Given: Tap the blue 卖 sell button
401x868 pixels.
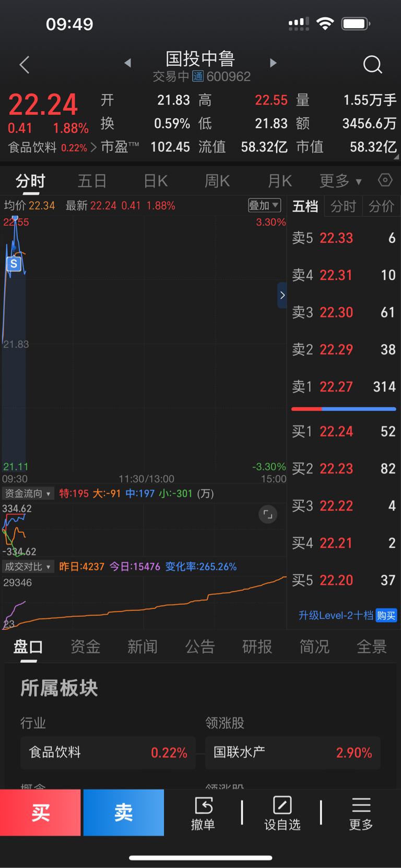Looking at the screenshot, I should coord(124,813).
